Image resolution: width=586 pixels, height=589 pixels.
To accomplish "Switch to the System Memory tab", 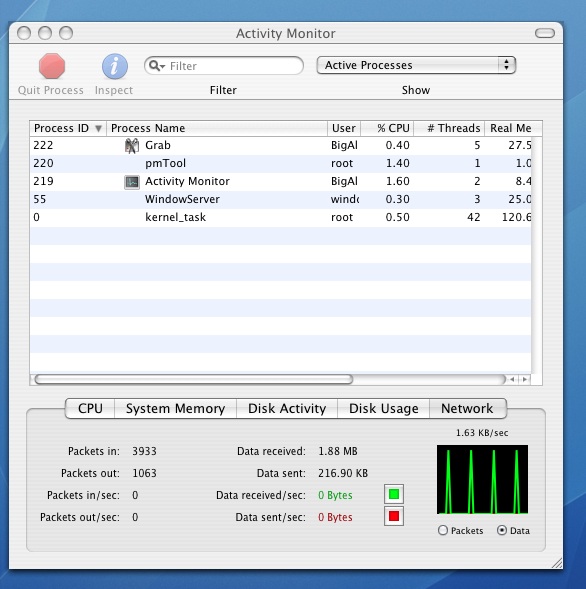I will click(x=175, y=408).
